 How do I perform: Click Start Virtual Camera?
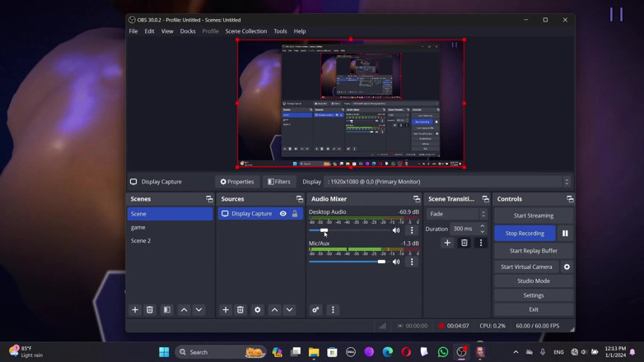click(x=526, y=267)
